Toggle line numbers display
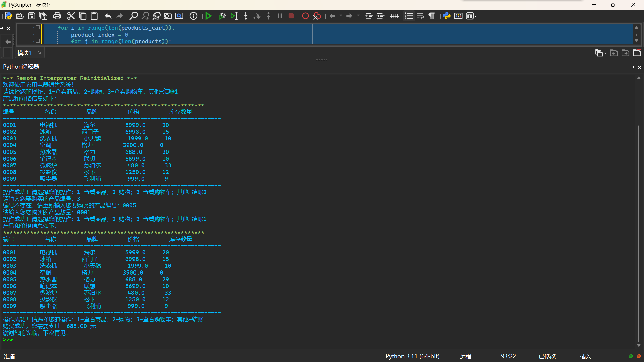 pos(409,16)
